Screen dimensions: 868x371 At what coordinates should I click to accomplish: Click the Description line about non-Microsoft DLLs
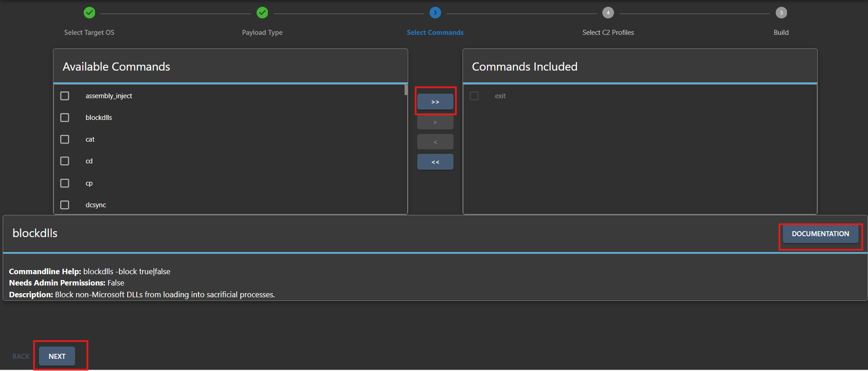click(x=142, y=295)
